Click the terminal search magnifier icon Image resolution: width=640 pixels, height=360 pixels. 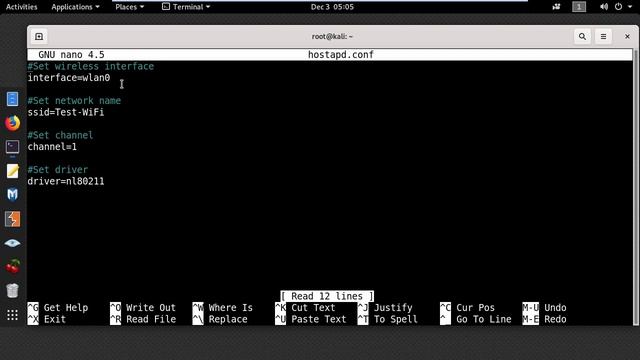pyautogui.click(x=582, y=37)
